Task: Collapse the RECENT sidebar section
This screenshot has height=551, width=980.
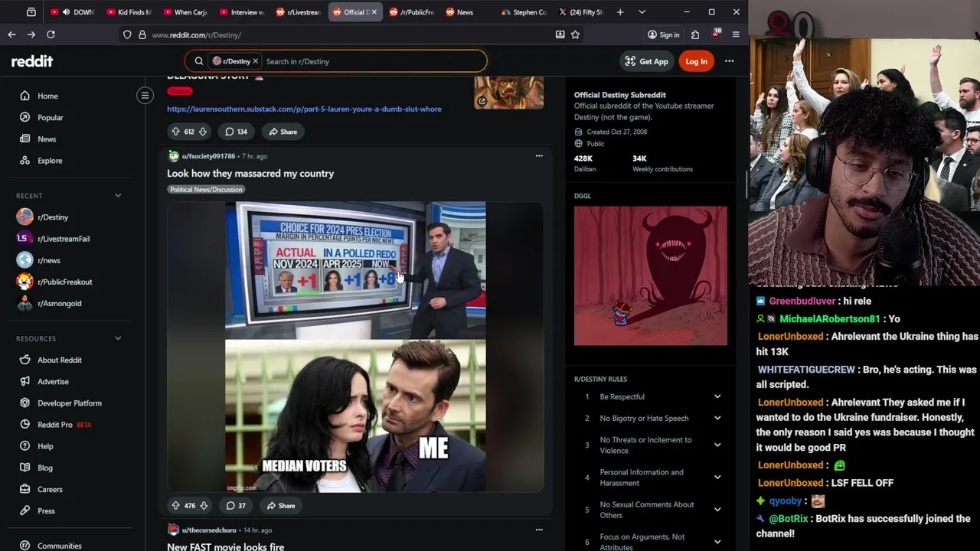Action: (x=118, y=196)
